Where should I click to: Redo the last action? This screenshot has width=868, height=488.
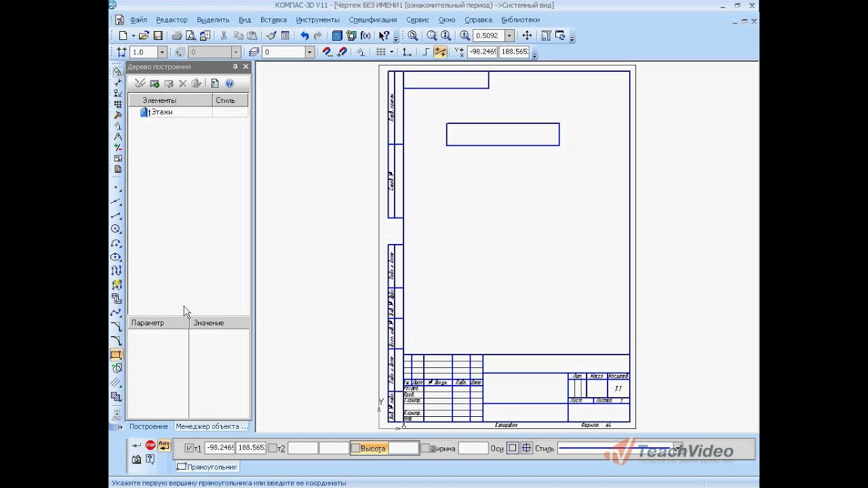coord(318,36)
